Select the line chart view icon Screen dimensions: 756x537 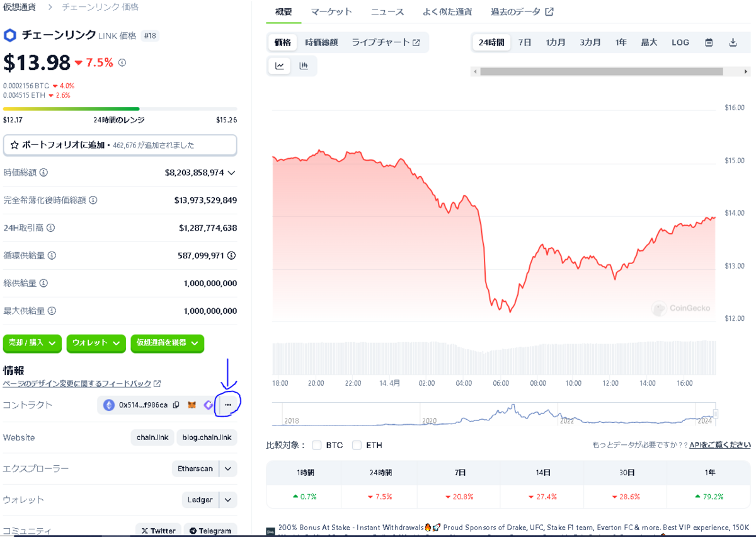tap(280, 66)
